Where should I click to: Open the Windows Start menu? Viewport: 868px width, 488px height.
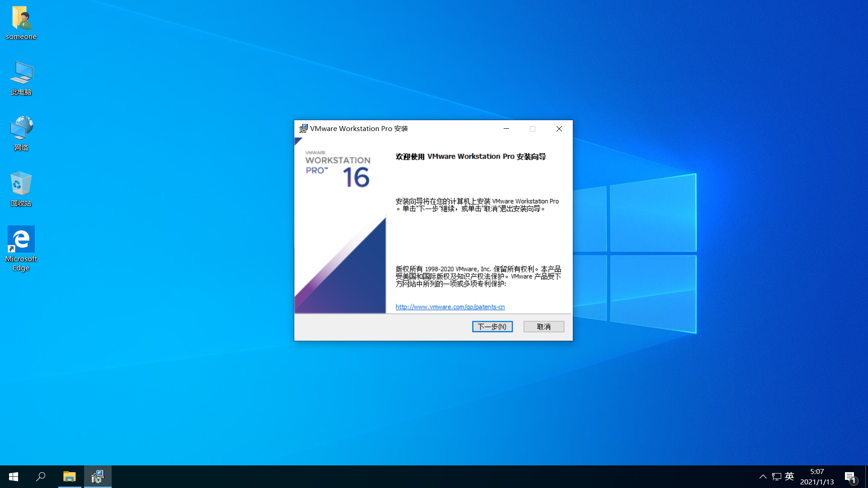coord(14,477)
